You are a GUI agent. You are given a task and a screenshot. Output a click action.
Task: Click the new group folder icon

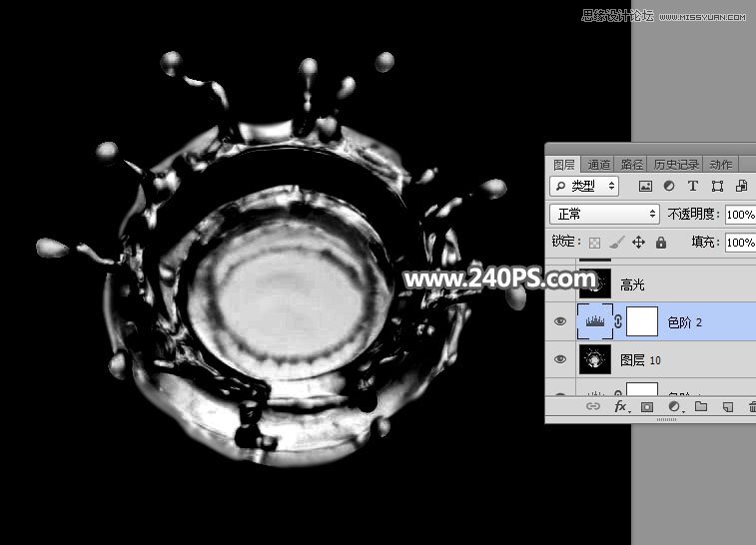pos(701,406)
